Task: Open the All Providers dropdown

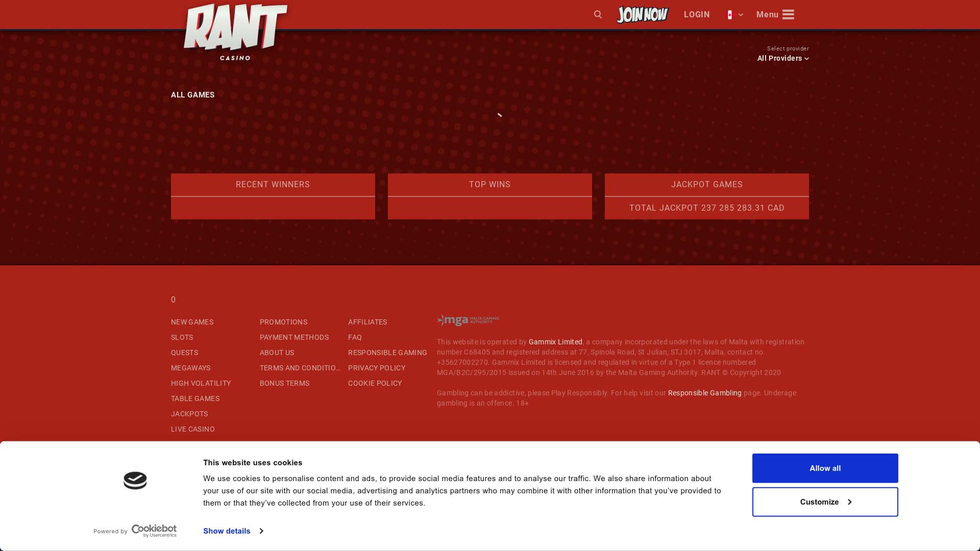Action: coord(782,58)
